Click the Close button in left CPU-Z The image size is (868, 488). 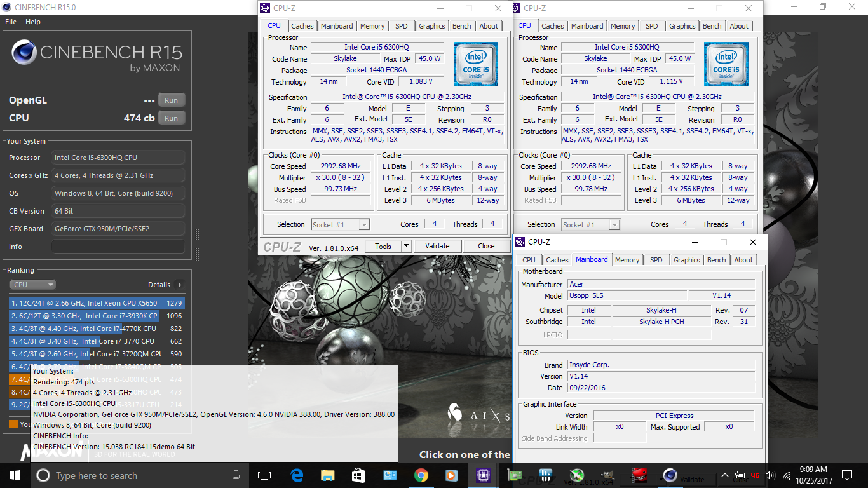(x=486, y=246)
